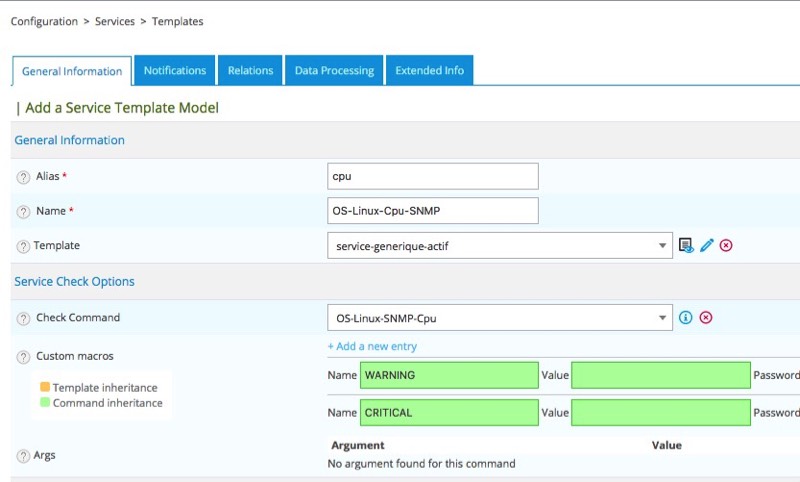This screenshot has height=482, width=800.
Task: Show Check Command info icon
Action: pyautogui.click(x=686, y=318)
